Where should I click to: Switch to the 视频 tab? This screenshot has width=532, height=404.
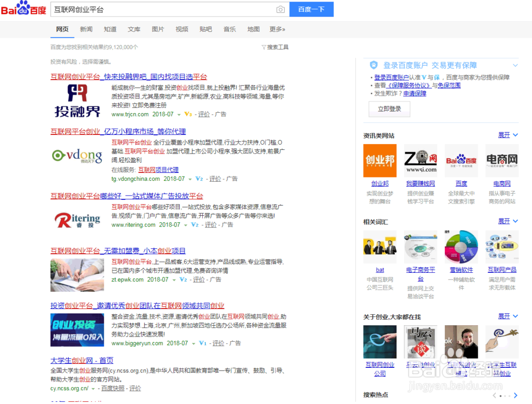[x=181, y=29]
